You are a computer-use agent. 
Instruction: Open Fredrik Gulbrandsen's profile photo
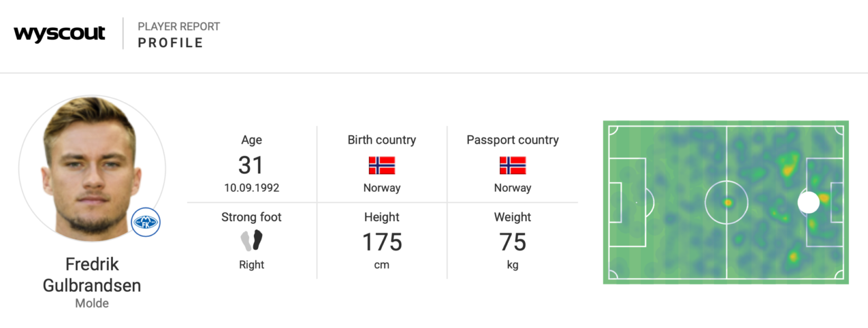pyautogui.click(x=92, y=169)
